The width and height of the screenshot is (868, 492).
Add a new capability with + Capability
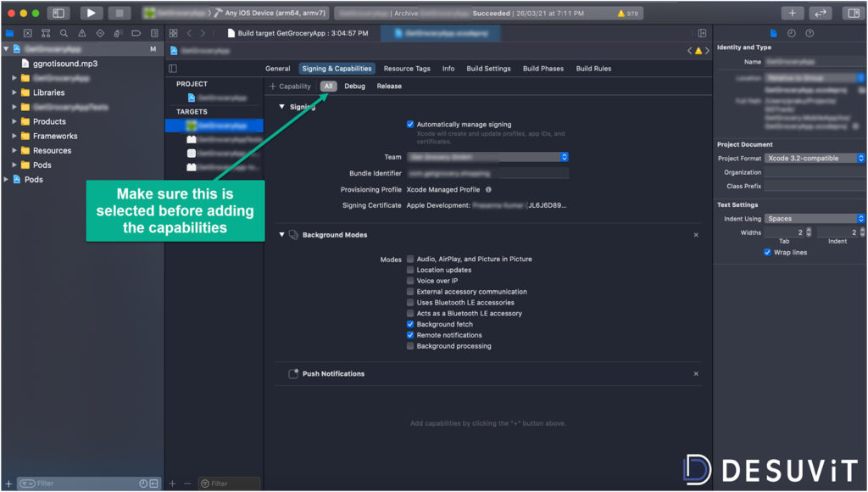(290, 87)
